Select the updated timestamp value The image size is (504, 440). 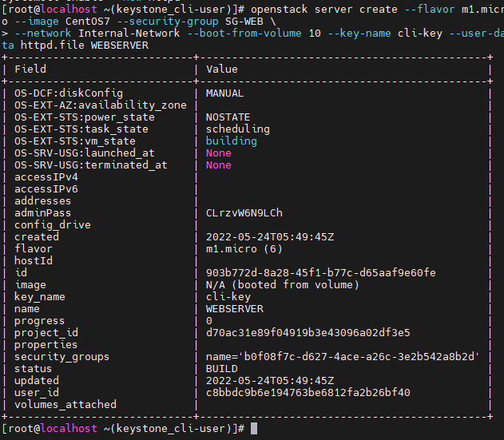tap(270, 381)
